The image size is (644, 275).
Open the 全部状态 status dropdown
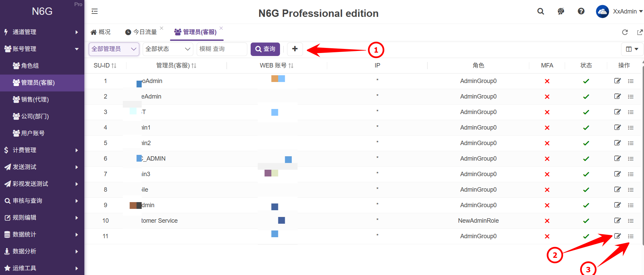point(168,49)
